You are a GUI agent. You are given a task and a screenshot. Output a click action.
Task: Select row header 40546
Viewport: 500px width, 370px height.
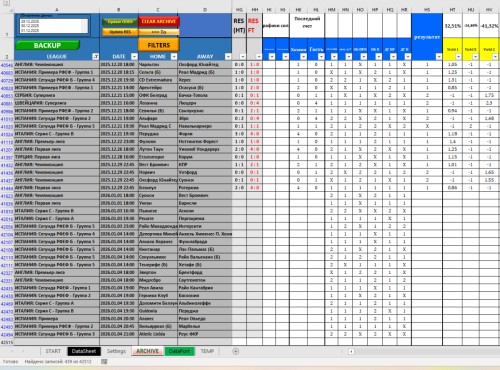[7, 65]
